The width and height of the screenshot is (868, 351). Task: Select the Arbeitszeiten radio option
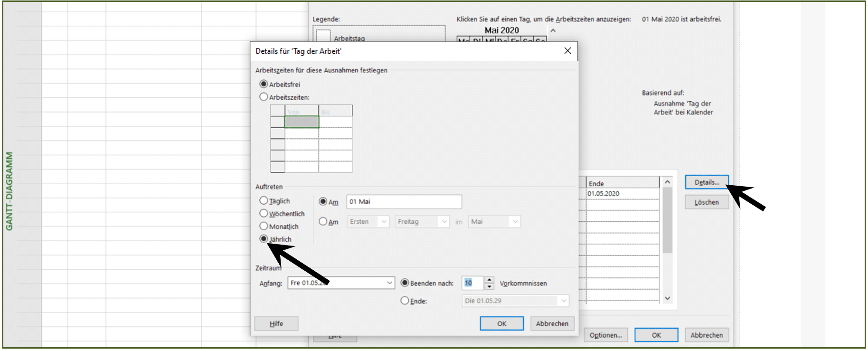(x=264, y=97)
